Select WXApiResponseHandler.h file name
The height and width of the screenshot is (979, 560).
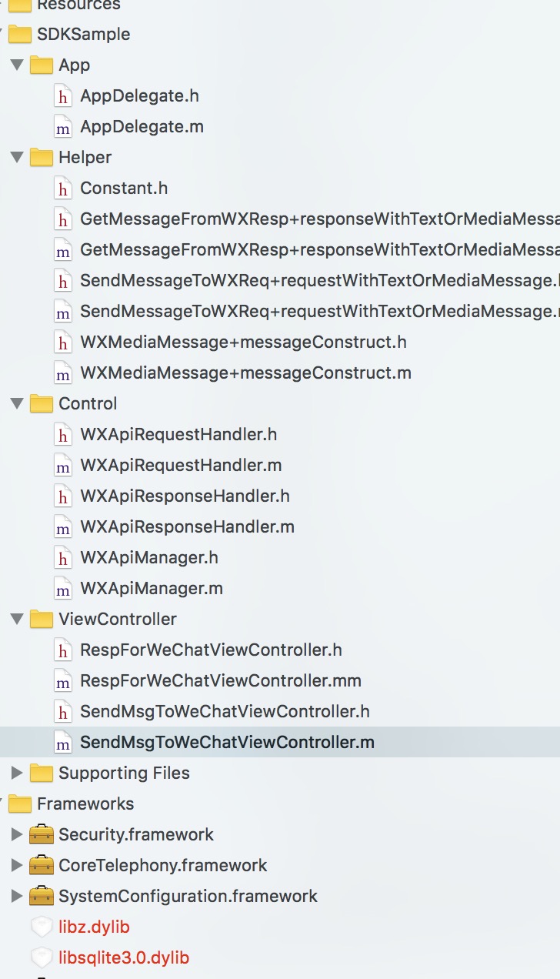tap(185, 496)
